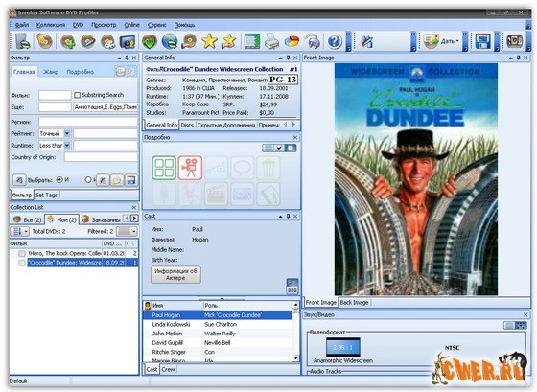Toggle the leftmost view button in Подробно

click(268, 148)
